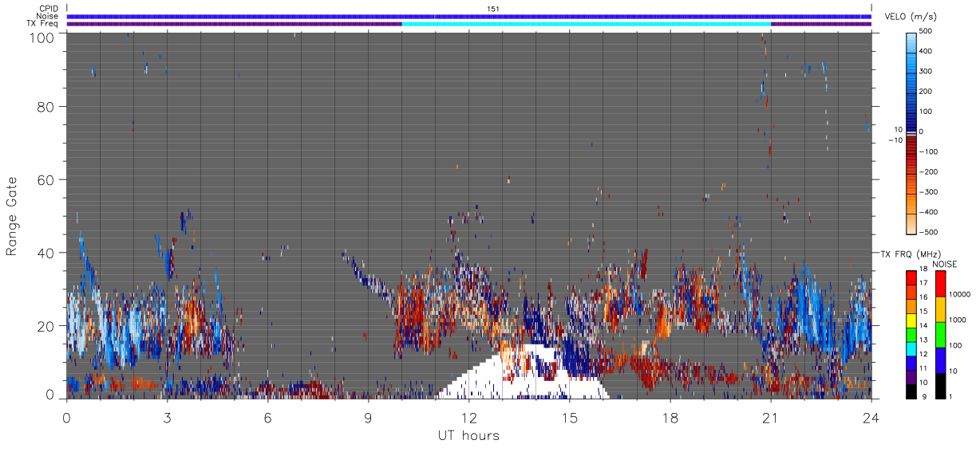Click the CPID label at top left
This screenshot has width=980, height=452.
[x=49, y=9]
